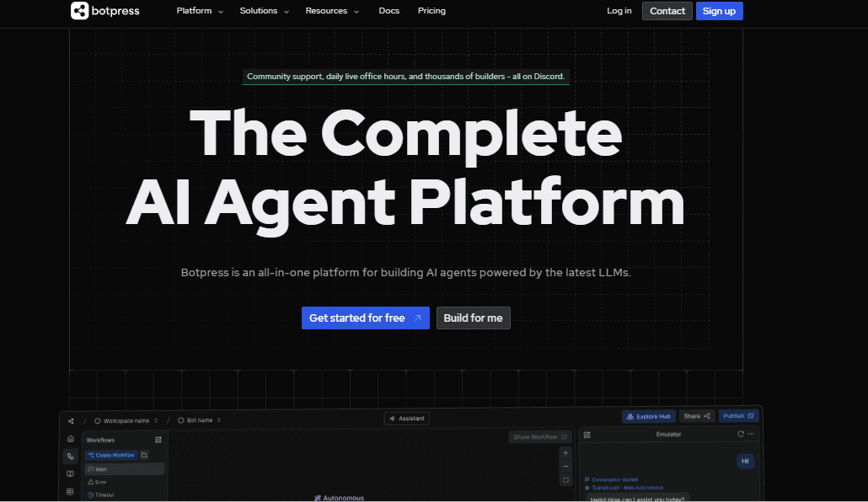Click the Workflows panel heading
868x502 pixels.
coord(101,440)
